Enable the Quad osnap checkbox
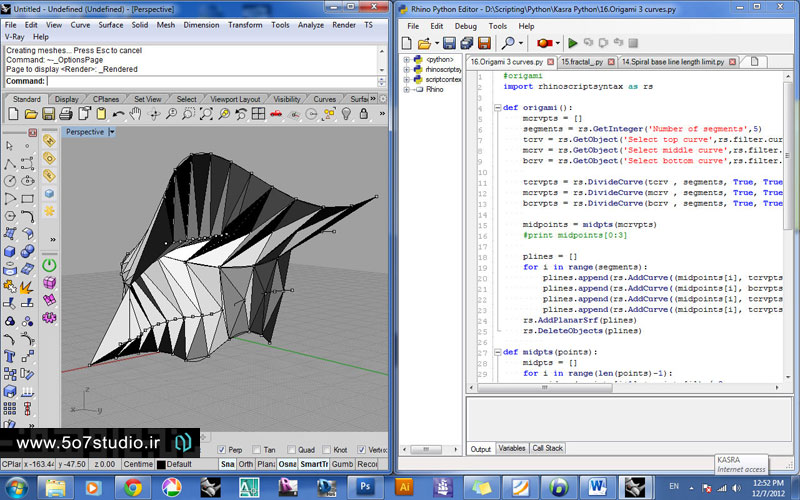The image size is (800, 500). point(290,450)
